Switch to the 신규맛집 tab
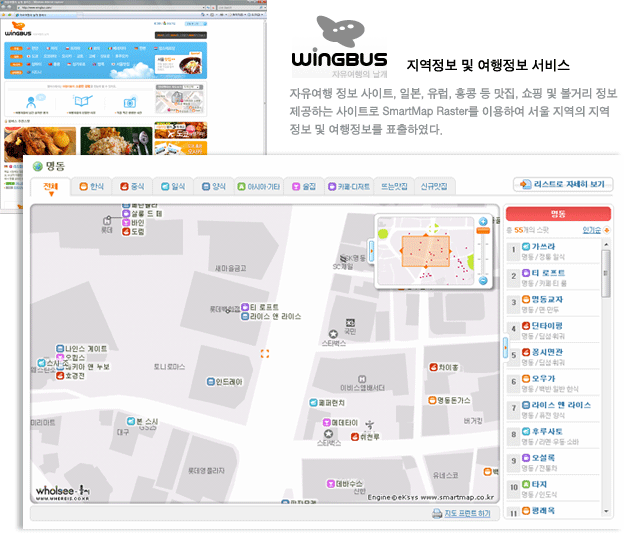The width and height of the screenshot is (624, 538). tap(433, 186)
